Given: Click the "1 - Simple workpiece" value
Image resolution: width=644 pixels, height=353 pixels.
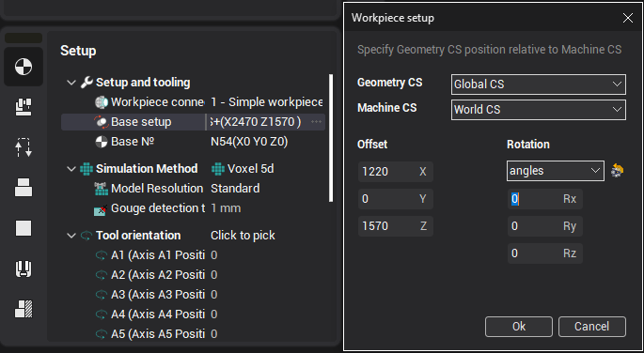Looking at the screenshot, I should pos(267,102).
